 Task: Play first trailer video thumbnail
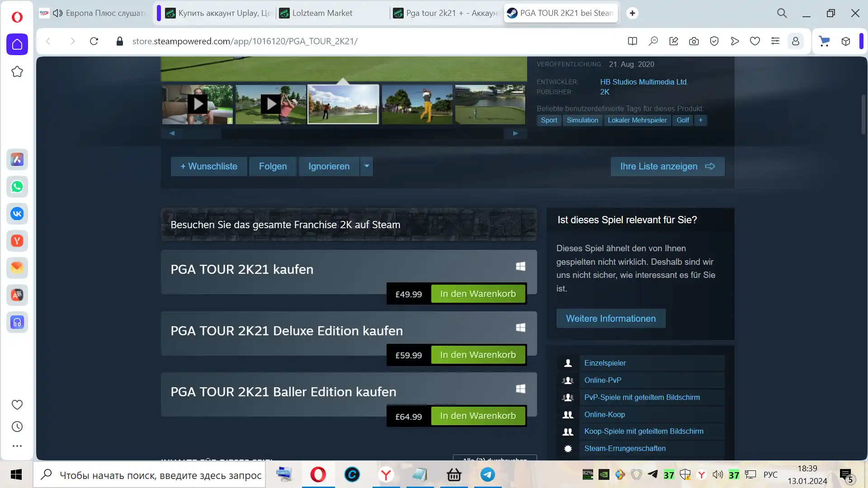click(198, 104)
